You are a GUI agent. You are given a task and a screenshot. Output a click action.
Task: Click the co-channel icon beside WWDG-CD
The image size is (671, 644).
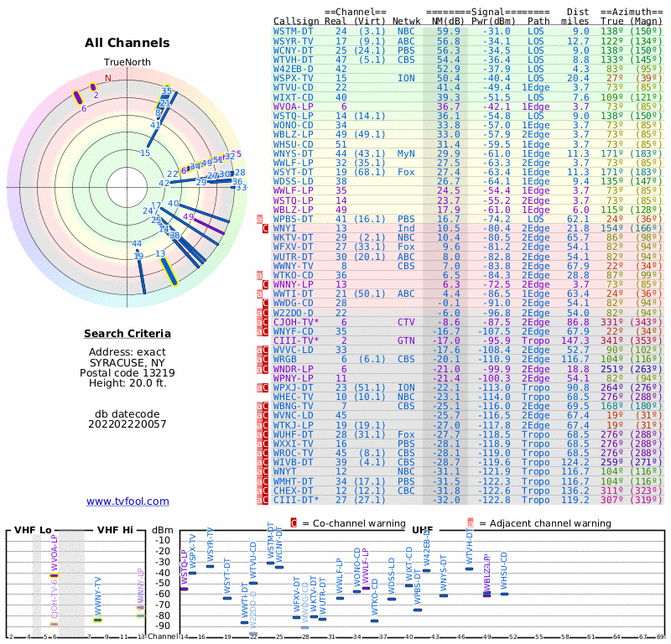click(x=265, y=304)
